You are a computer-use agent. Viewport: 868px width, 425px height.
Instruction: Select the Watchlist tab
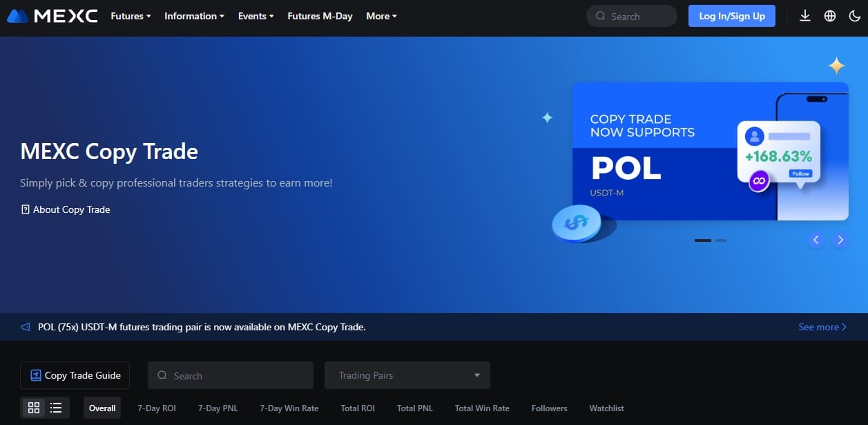(607, 408)
